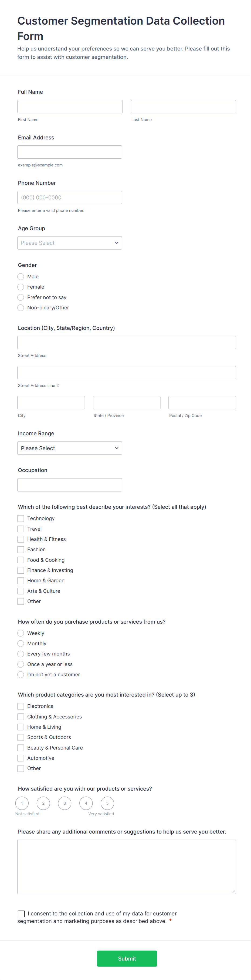The height and width of the screenshot is (980, 251).
Task: Click the Occupation text field
Action: pos(69,485)
